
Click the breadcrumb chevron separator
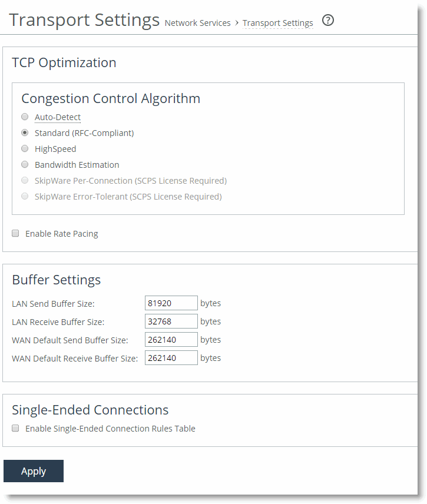237,23
